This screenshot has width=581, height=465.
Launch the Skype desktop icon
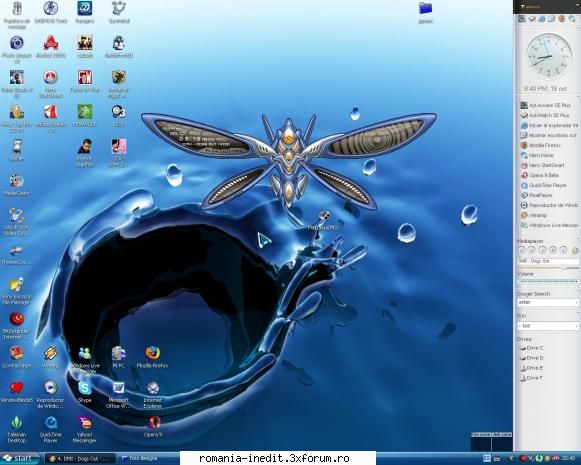pos(85,392)
